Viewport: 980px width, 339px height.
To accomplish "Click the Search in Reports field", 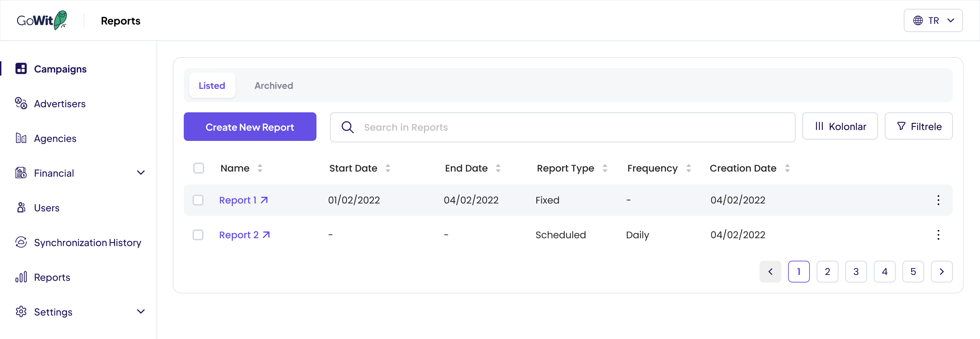I will coord(571,127).
